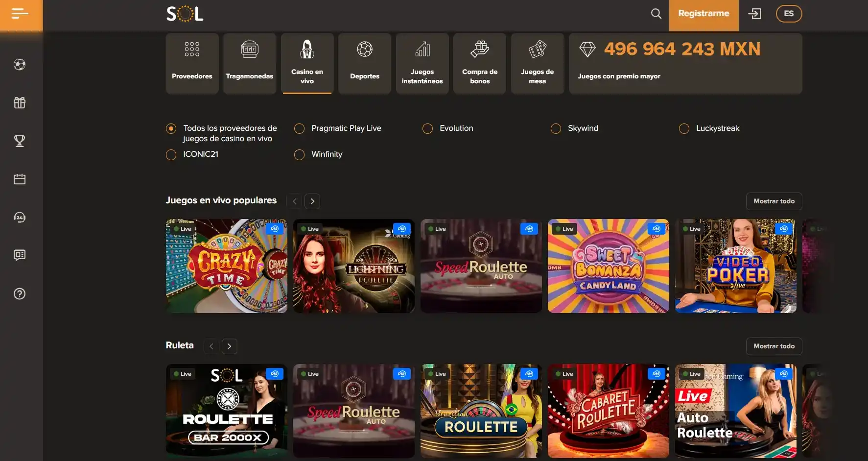The width and height of the screenshot is (868, 461).
Task: Click the SOL logo
Action: (x=185, y=14)
